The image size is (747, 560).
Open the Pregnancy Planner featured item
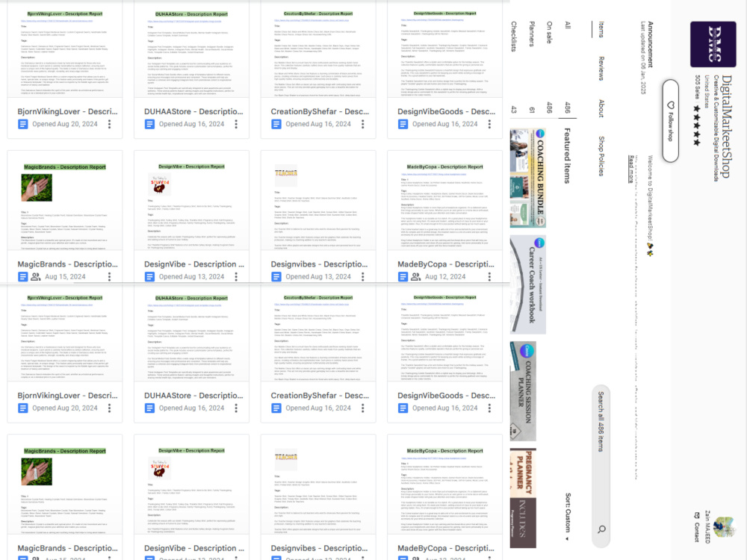pyautogui.click(x=523, y=498)
